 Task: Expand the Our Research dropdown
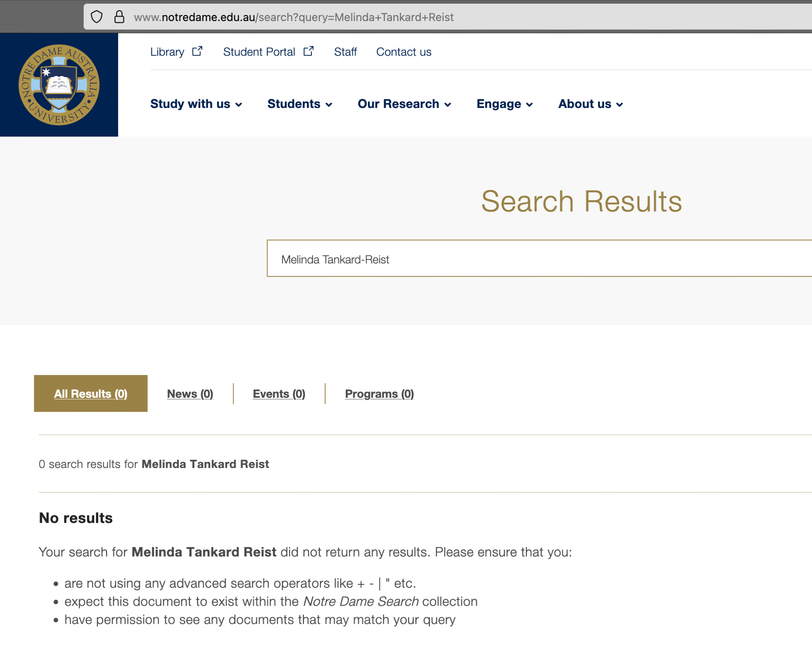click(x=404, y=104)
